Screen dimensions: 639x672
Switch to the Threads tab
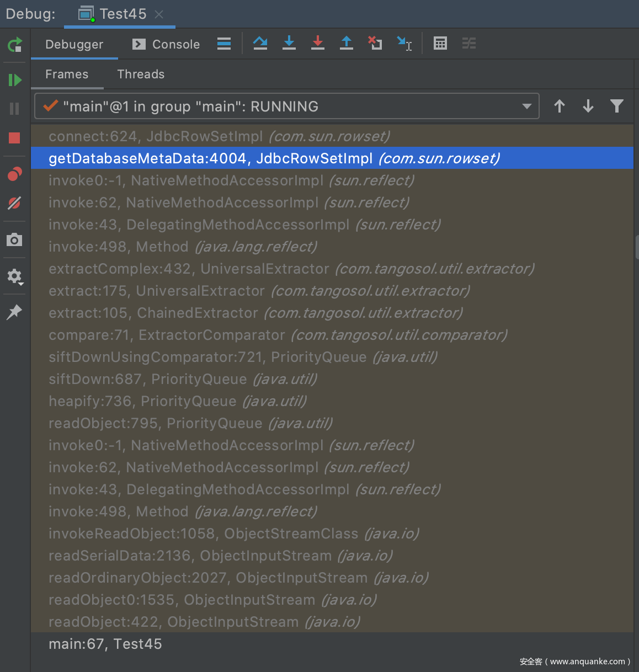[x=141, y=74]
